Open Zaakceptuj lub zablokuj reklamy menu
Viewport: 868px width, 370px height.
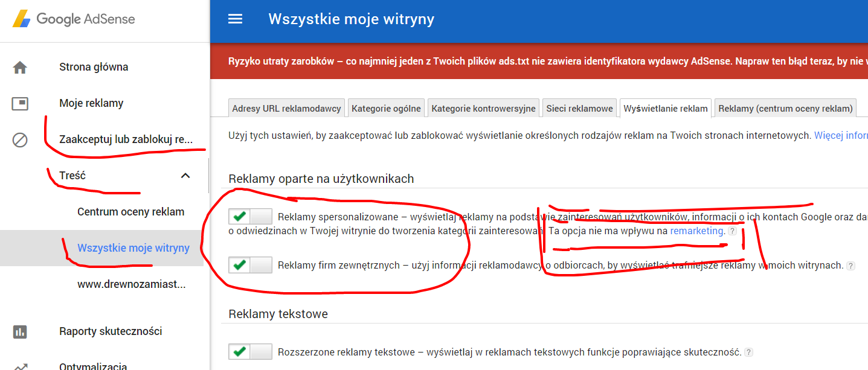pyautogui.click(x=126, y=139)
